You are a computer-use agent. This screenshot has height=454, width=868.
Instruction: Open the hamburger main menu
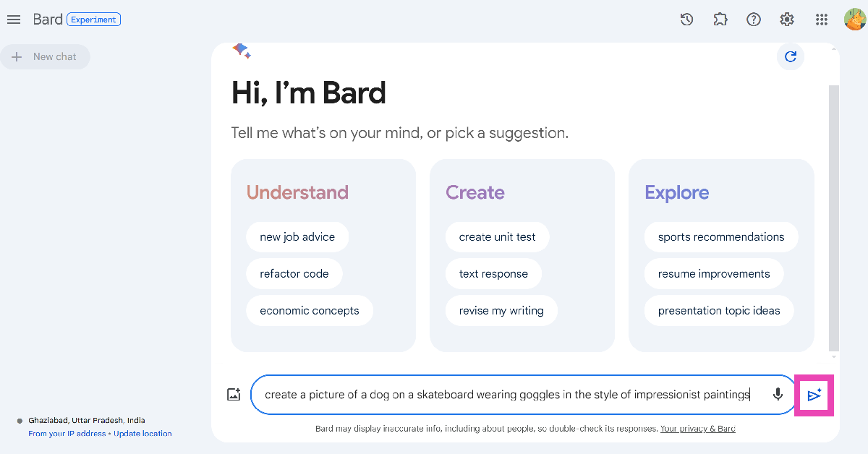pos(14,20)
